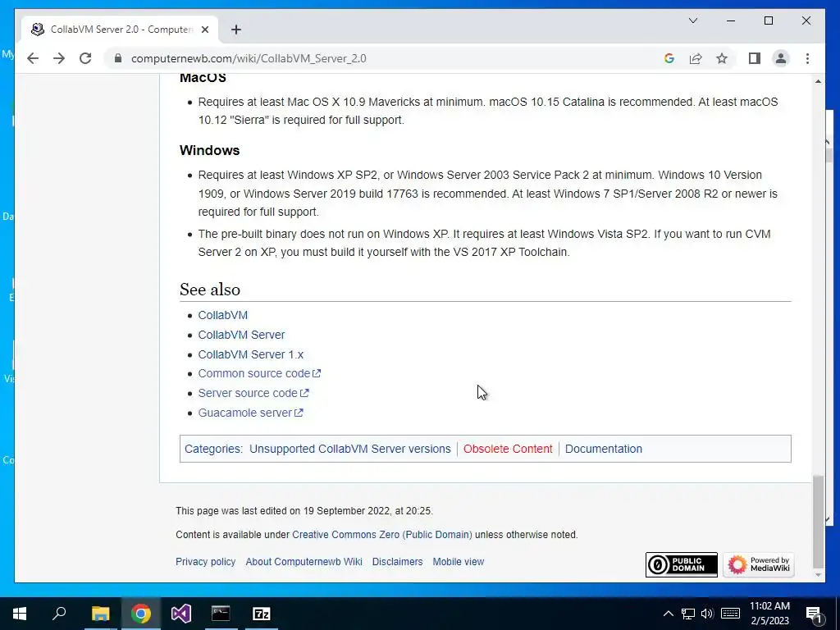Image resolution: width=840 pixels, height=630 pixels.
Task: Open File Explorer from taskbar
Action: tap(100, 614)
